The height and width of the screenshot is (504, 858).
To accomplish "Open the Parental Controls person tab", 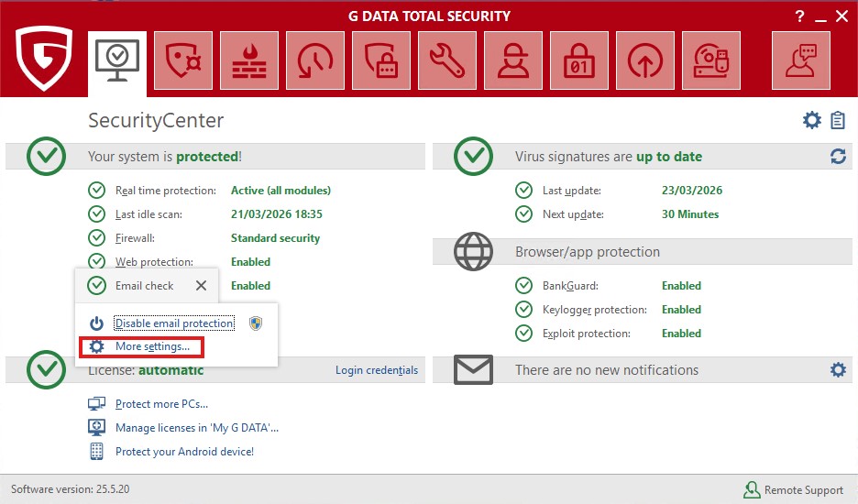I will tap(513, 60).
